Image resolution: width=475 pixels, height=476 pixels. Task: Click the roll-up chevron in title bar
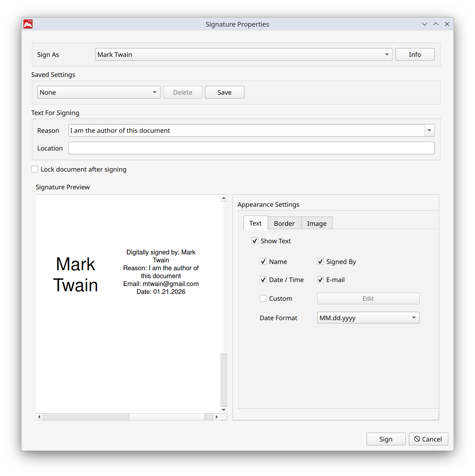[x=436, y=24]
